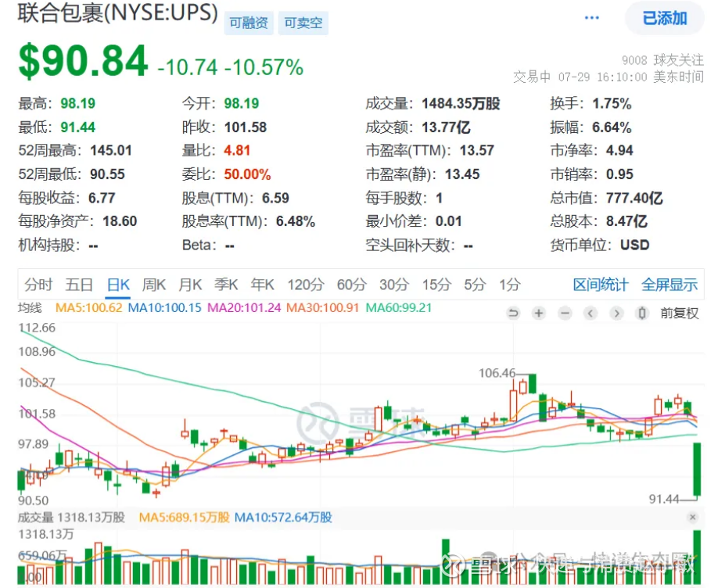Select the 周K chart tab

[x=154, y=285]
